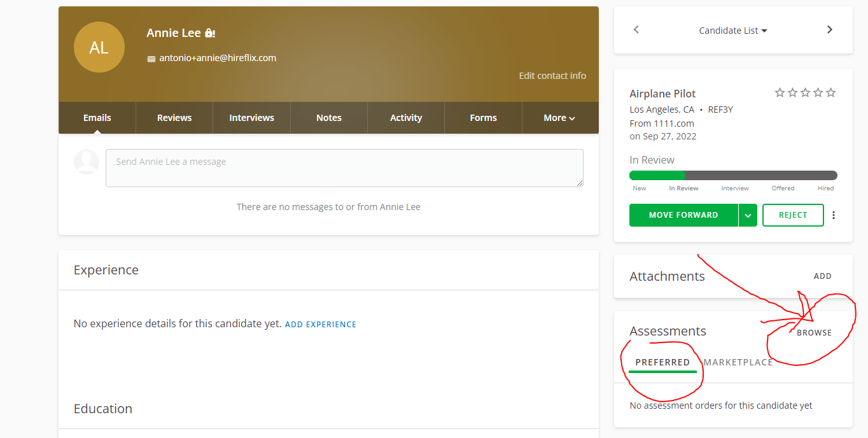Open the Candidate List dropdown
This screenshot has height=438, width=868.
(733, 31)
